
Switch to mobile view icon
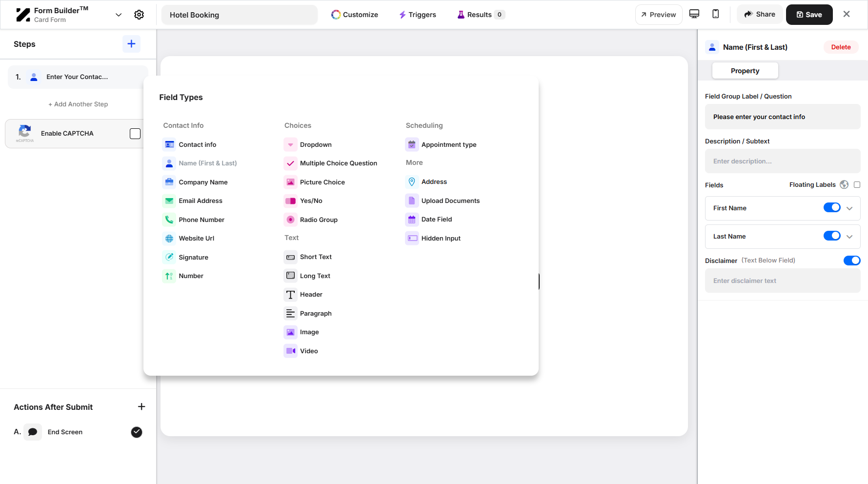pos(716,14)
